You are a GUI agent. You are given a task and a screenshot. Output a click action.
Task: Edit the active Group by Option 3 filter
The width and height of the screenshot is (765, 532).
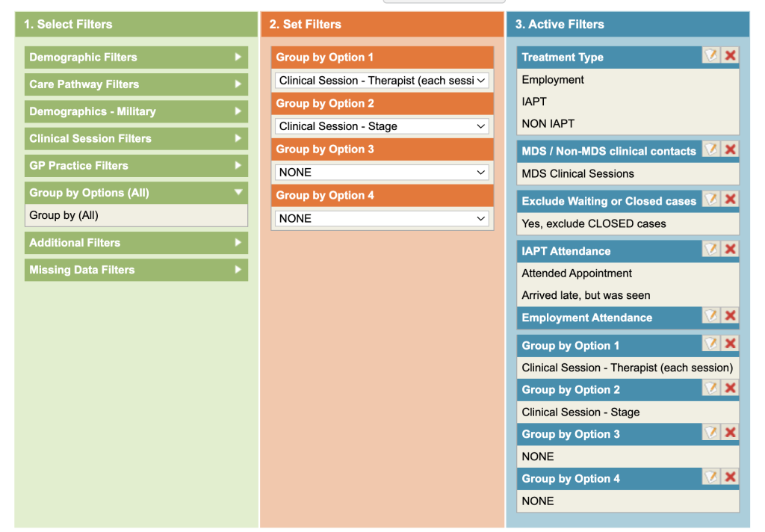711,433
